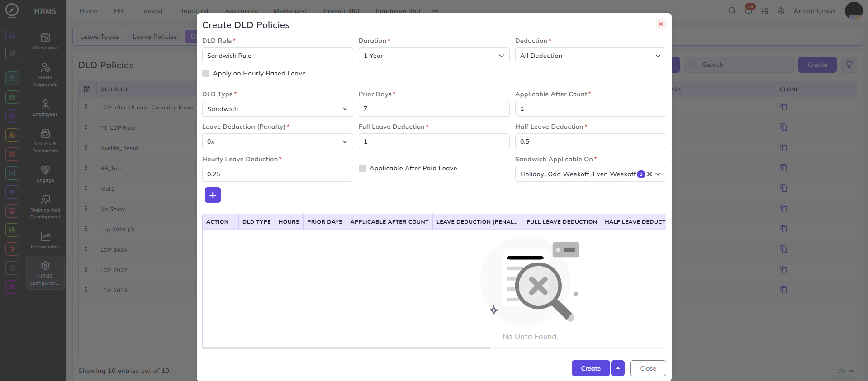Switch to Leave Types tab
868x381 pixels.
point(100,37)
